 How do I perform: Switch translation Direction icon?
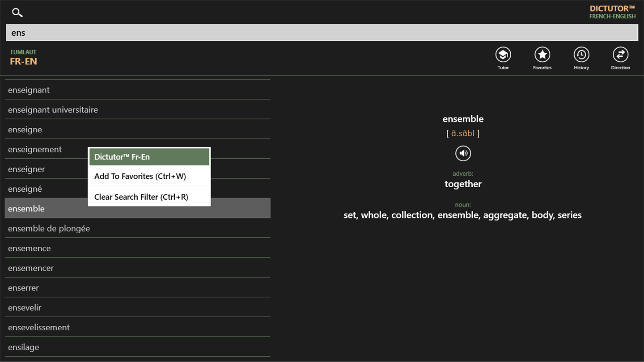coord(620,55)
